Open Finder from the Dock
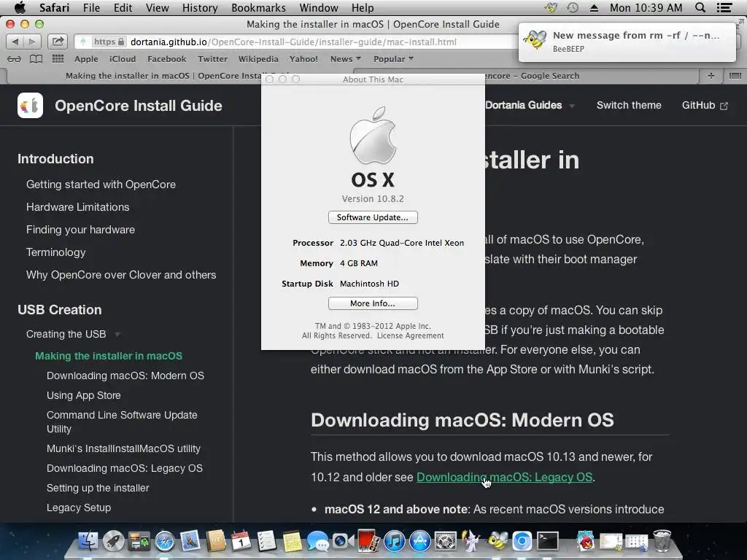Viewport: 747px width, 560px height. click(88, 541)
